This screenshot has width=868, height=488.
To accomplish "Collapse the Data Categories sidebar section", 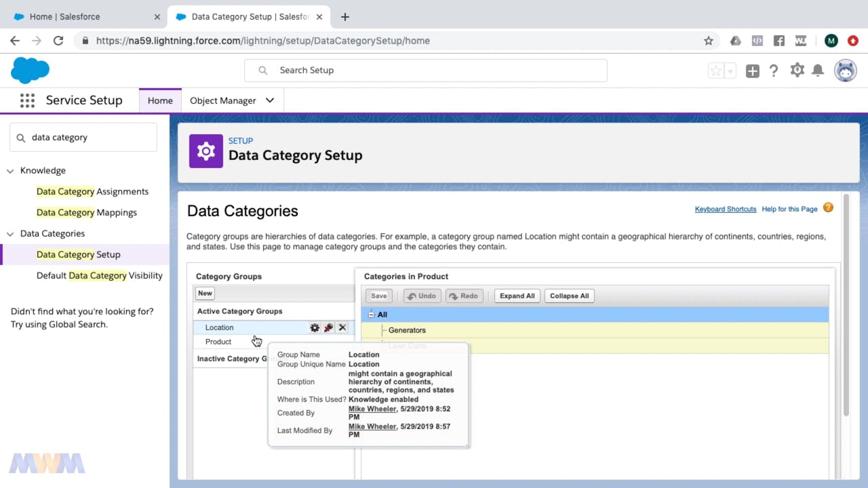I will [10, 234].
